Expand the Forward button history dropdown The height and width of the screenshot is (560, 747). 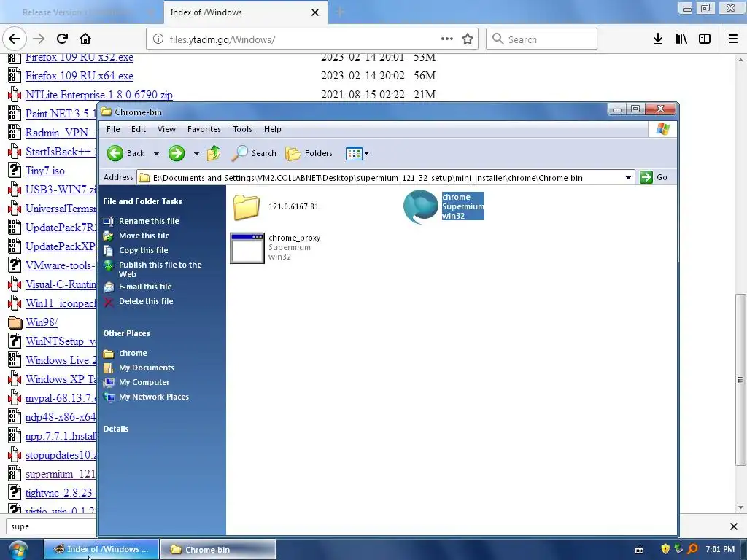(x=196, y=154)
